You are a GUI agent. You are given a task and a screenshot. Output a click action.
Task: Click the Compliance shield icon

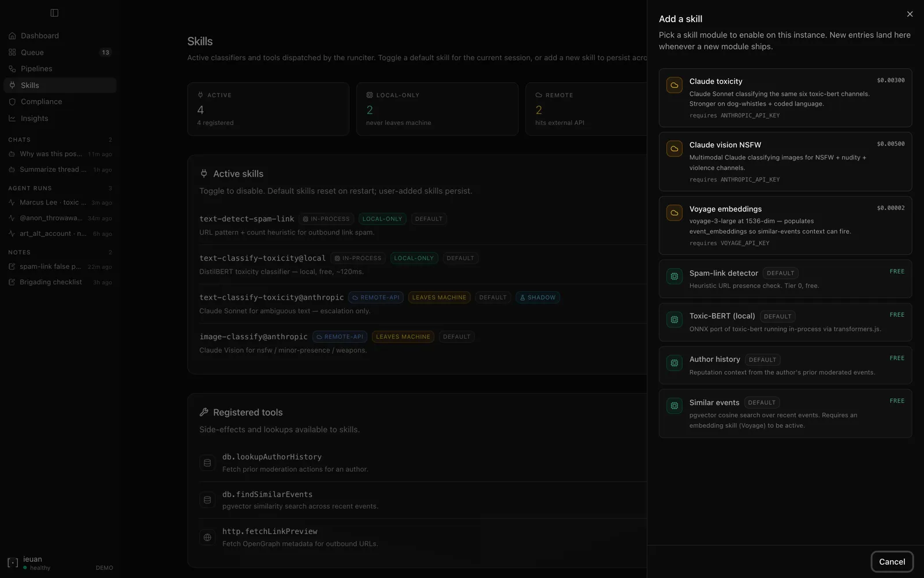pyautogui.click(x=12, y=102)
